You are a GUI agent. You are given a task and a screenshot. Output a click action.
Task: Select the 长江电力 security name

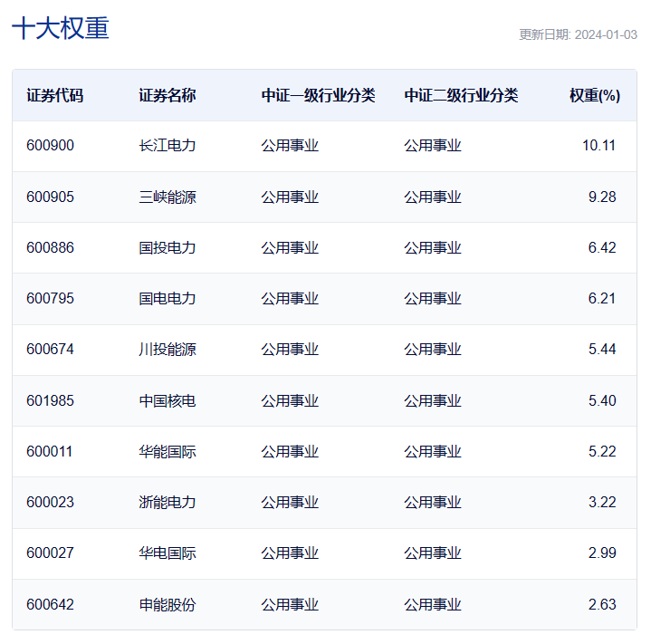point(168,146)
